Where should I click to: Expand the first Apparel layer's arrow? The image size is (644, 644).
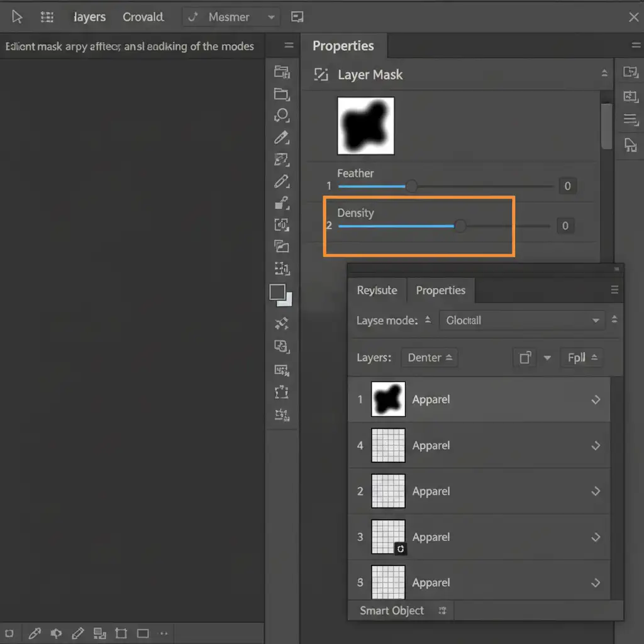click(596, 399)
